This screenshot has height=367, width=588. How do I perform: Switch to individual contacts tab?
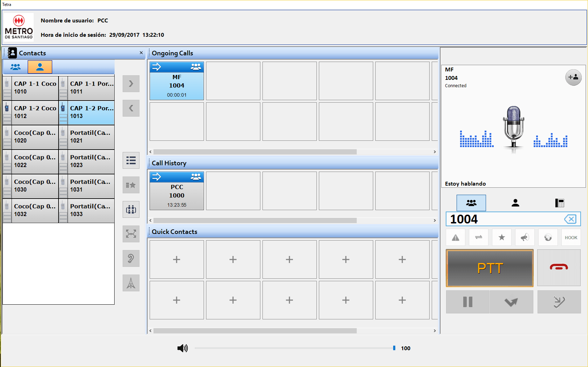[40, 67]
